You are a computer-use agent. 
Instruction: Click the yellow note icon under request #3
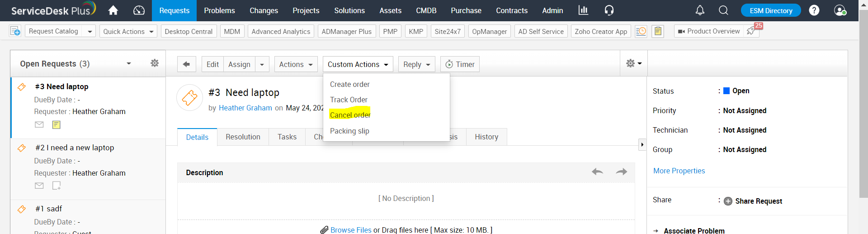[x=56, y=124]
